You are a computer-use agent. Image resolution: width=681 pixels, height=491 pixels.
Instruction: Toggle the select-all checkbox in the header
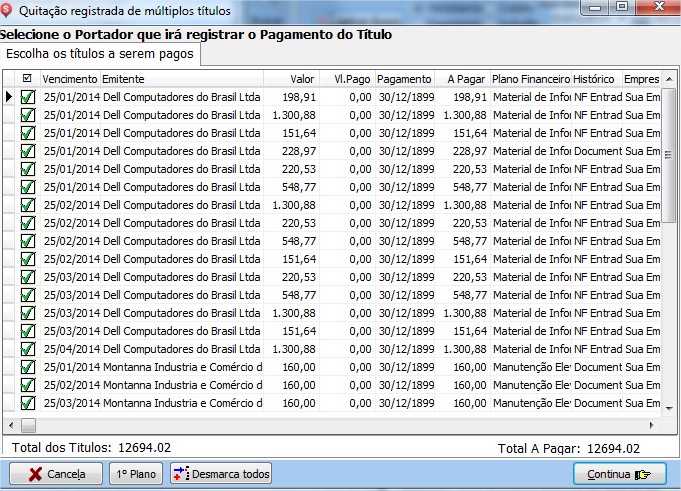coord(27,79)
